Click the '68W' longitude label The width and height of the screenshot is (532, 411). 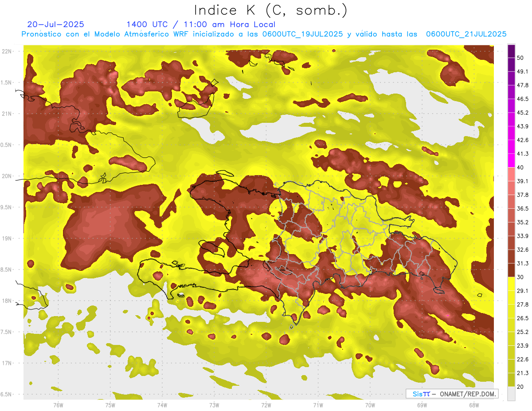(473, 405)
